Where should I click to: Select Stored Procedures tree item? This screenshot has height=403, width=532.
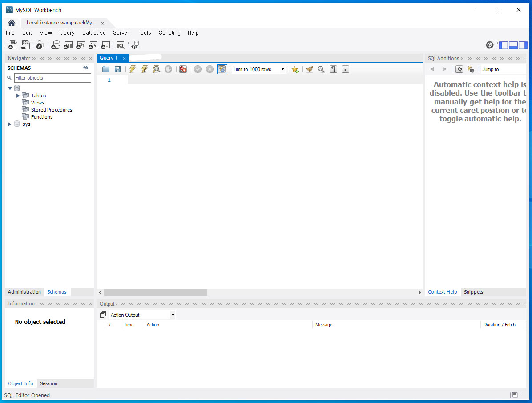click(x=52, y=110)
